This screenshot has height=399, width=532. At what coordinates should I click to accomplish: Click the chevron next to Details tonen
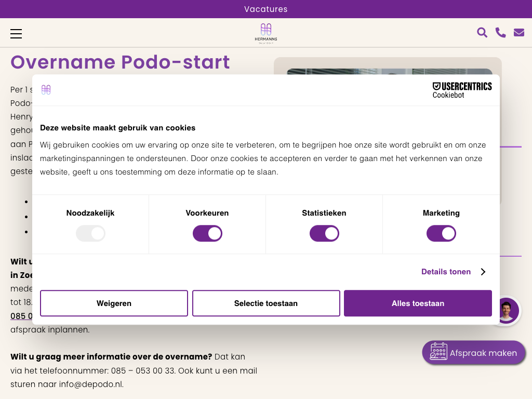483,272
